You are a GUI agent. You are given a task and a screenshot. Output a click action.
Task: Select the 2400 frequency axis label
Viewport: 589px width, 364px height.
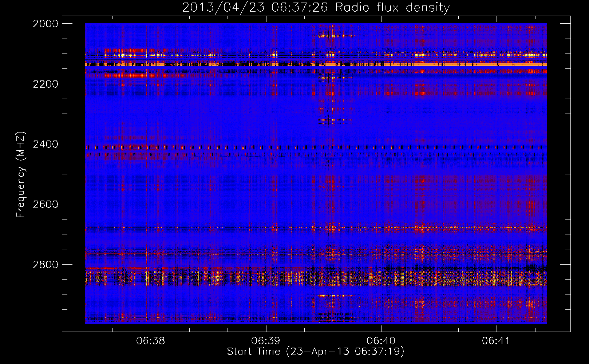[46, 145]
